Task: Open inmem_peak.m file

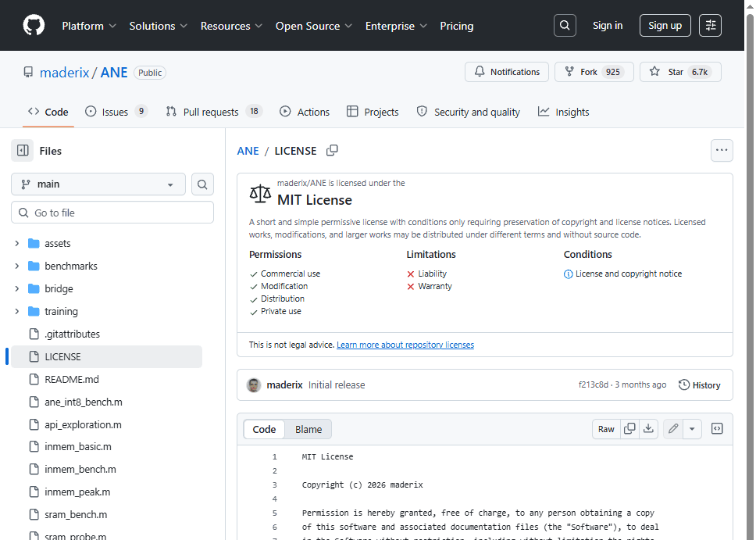Action: pyautogui.click(x=77, y=492)
